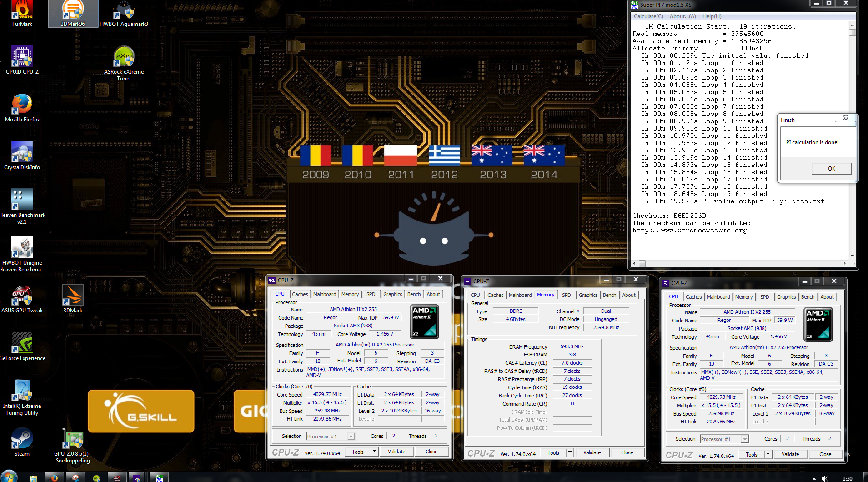Click the Super PI title bar icon
The height and width of the screenshot is (482, 868).
click(x=634, y=5)
